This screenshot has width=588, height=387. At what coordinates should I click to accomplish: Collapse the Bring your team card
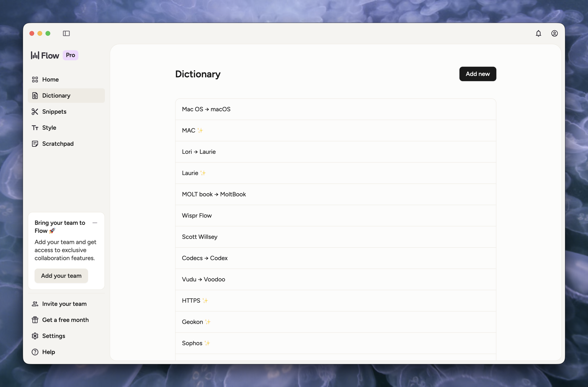coord(95,223)
